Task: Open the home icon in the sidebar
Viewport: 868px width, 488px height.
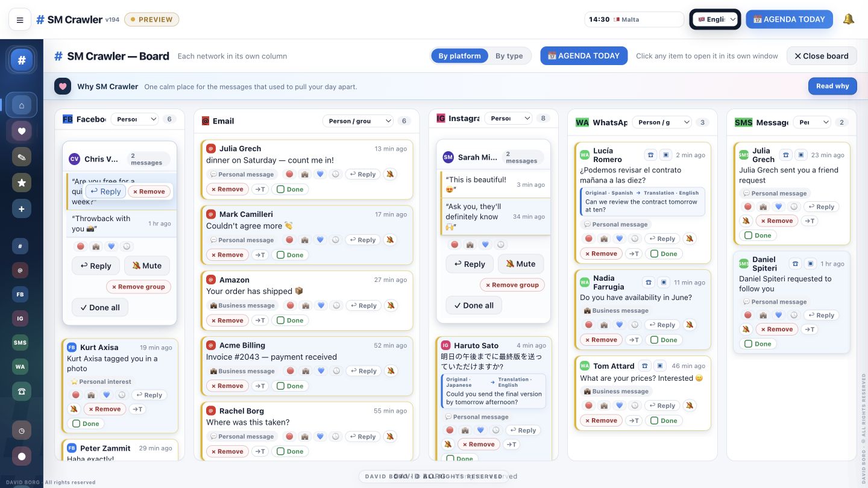Action: (x=22, y=105)
